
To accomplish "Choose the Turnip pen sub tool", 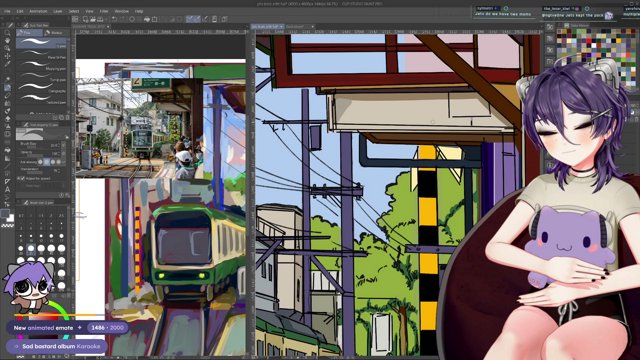I will 41,76.
